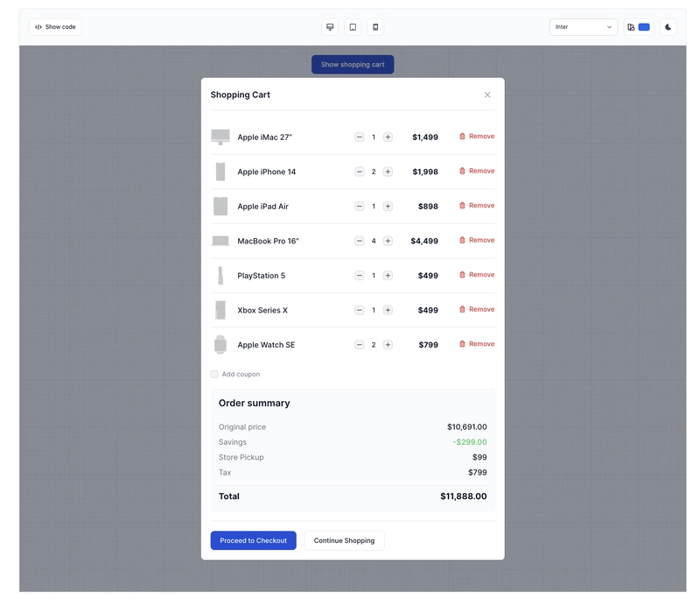Decrease quantity of Apple iPad Air
The image size is (700, 605).
pyautogui.click(x=360, y=207)
